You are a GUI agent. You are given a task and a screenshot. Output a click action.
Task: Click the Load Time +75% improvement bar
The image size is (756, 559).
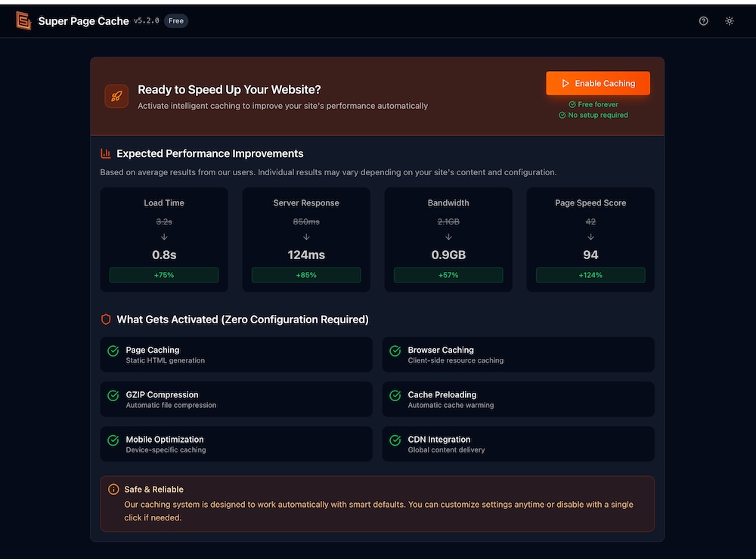(x=164, y=275)
